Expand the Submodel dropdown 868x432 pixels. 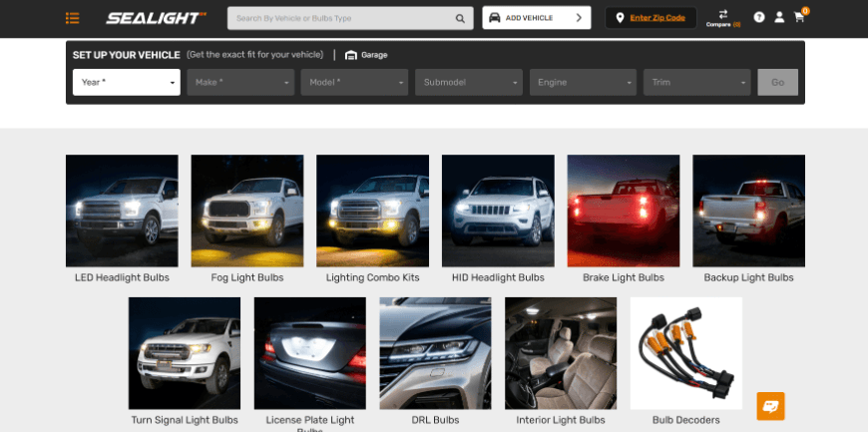pyautogui.click(x=469, y=82)
